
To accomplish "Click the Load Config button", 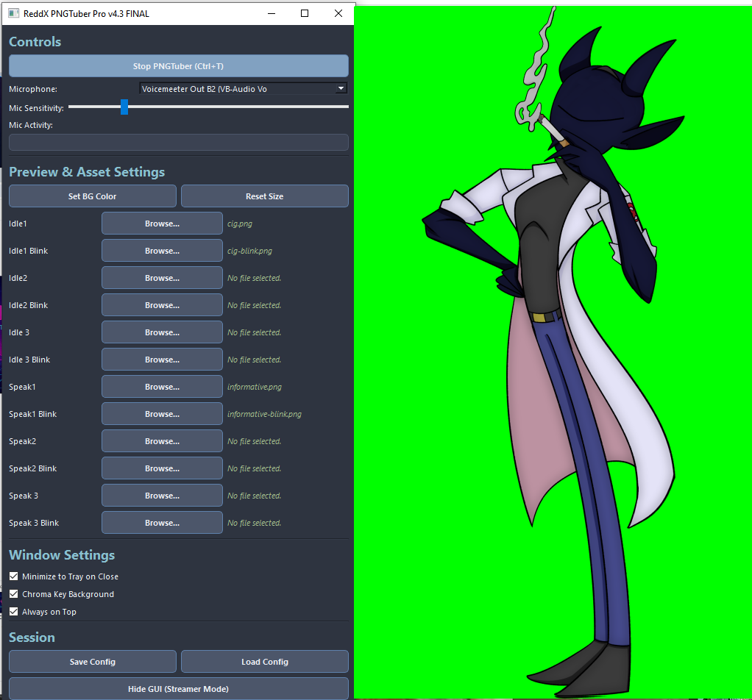I will click(265, 662).
